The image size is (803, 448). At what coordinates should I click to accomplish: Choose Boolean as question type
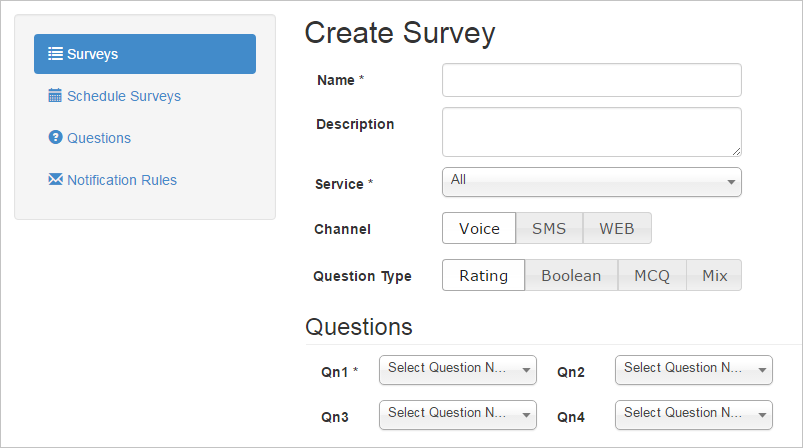571,275
